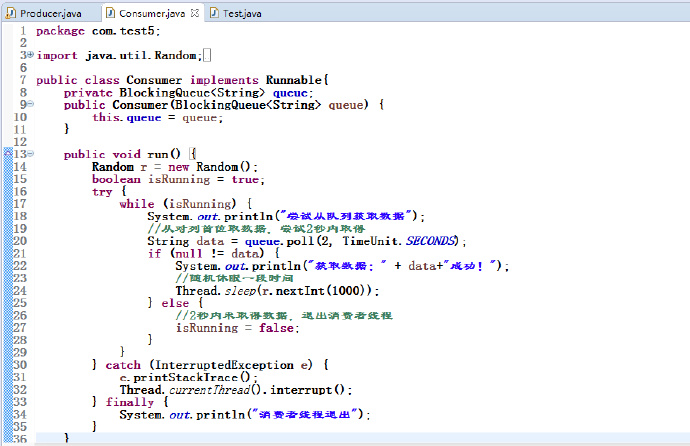Click 'BlockingQueue<String>' on line 8
The image size is (690, 446).
[x=192, y=93]
